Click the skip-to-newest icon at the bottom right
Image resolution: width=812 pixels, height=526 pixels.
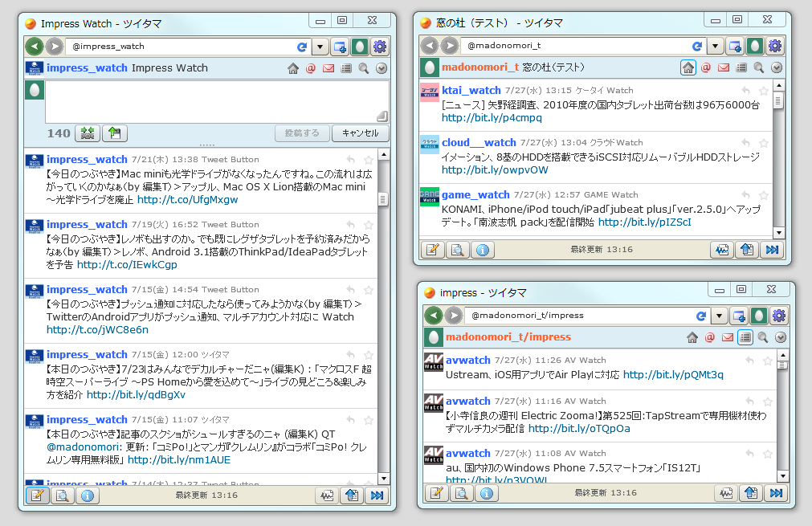(x=777, y=493)
